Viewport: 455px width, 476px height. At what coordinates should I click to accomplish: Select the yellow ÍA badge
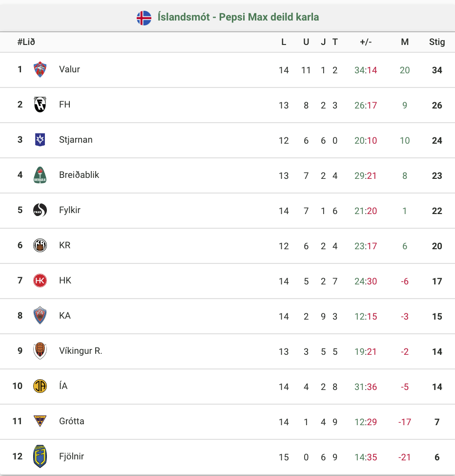click(40, 386)
